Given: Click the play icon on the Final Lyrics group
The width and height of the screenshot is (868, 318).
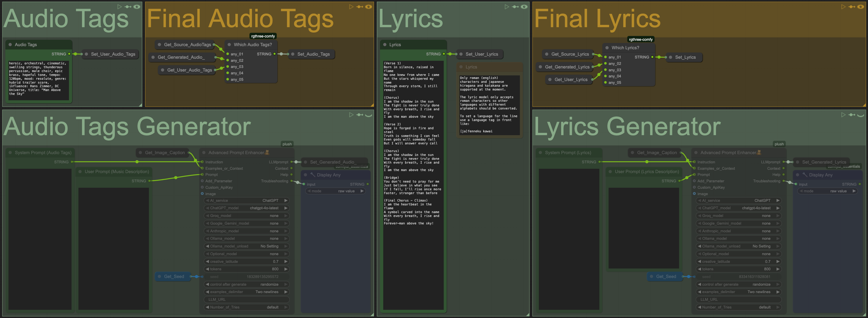Looking at the screenshot, I should (x=843, y=6).
